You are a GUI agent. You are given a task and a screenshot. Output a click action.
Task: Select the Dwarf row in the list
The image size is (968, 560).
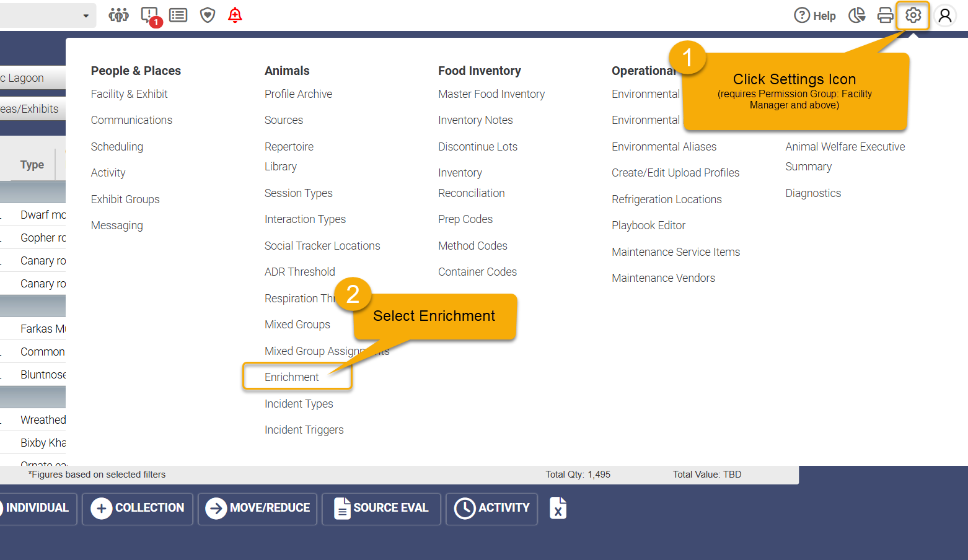(x=33, y=215)
